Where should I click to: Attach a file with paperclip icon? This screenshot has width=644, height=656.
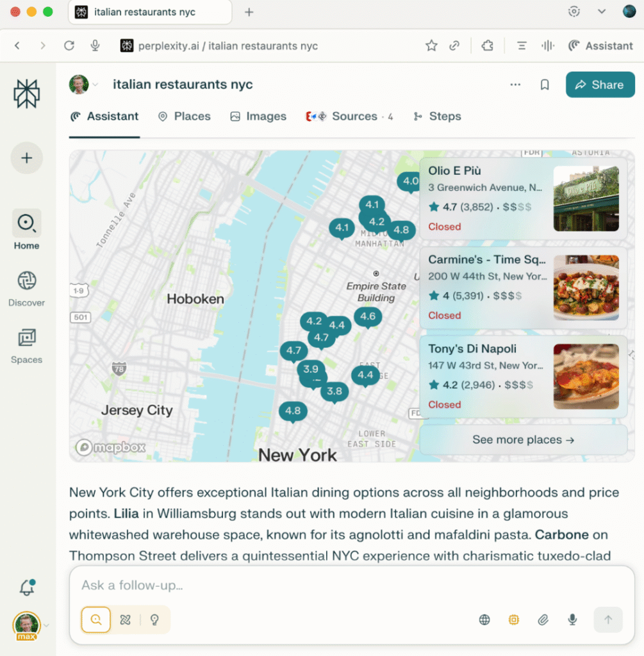(x=543, y=619)
